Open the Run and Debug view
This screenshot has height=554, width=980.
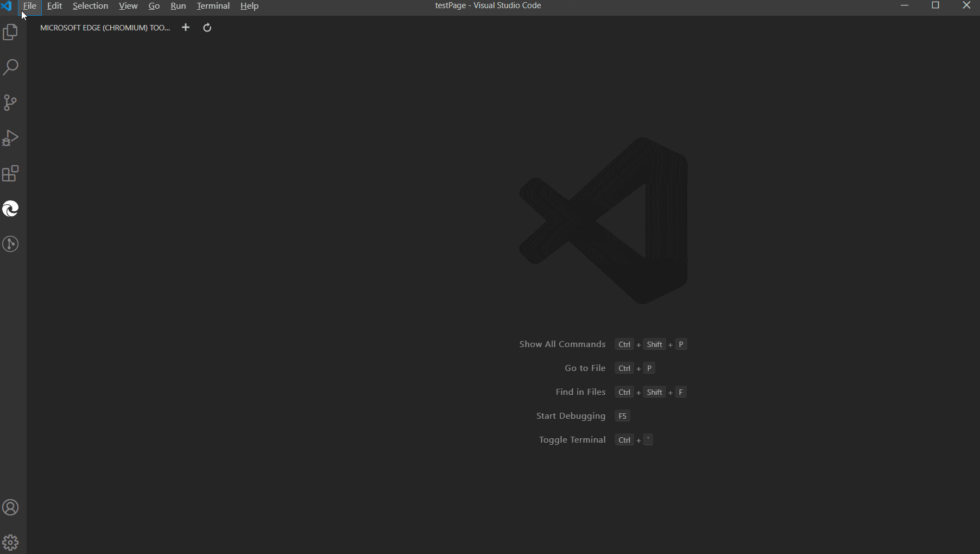pos(11,138)
